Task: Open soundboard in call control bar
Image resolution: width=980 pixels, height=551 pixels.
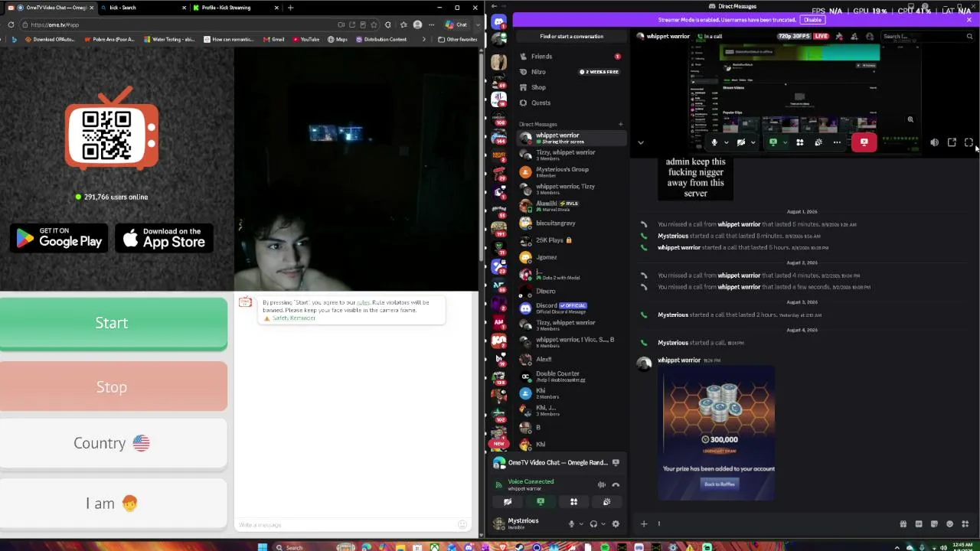Action: click(818, 142)
